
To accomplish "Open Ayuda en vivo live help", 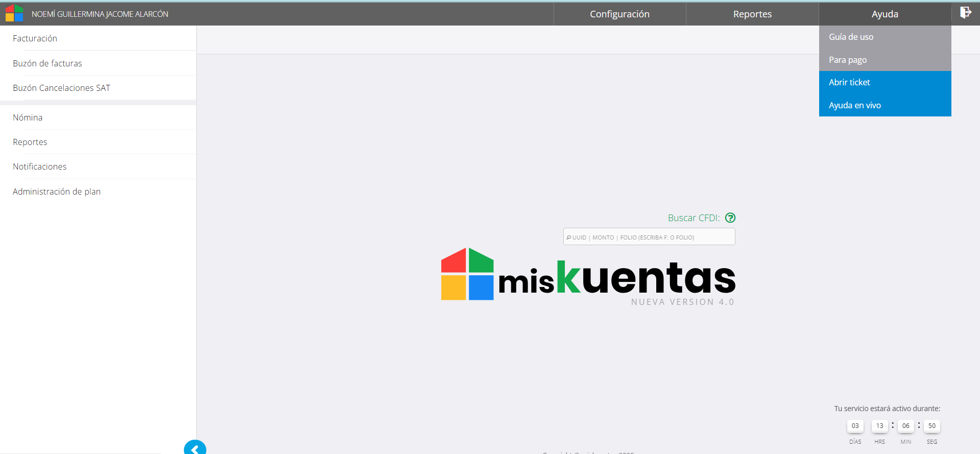I will [x=854, y=105].
